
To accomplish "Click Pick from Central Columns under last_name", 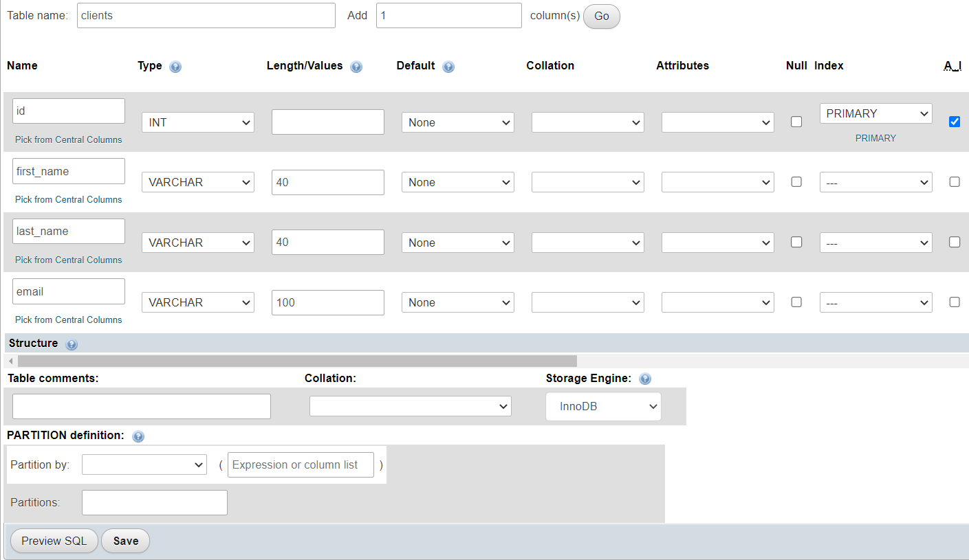I will point(69,260).
